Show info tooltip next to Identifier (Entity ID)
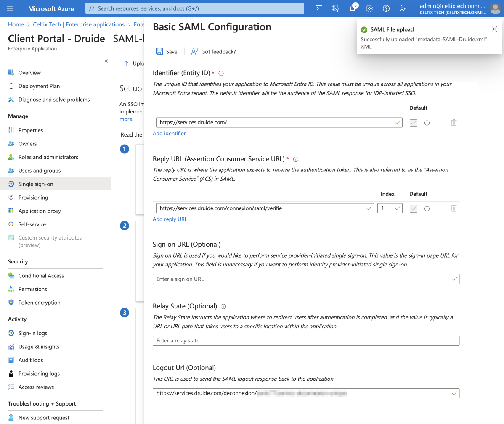Screen dimensions: 504x424 221,74
